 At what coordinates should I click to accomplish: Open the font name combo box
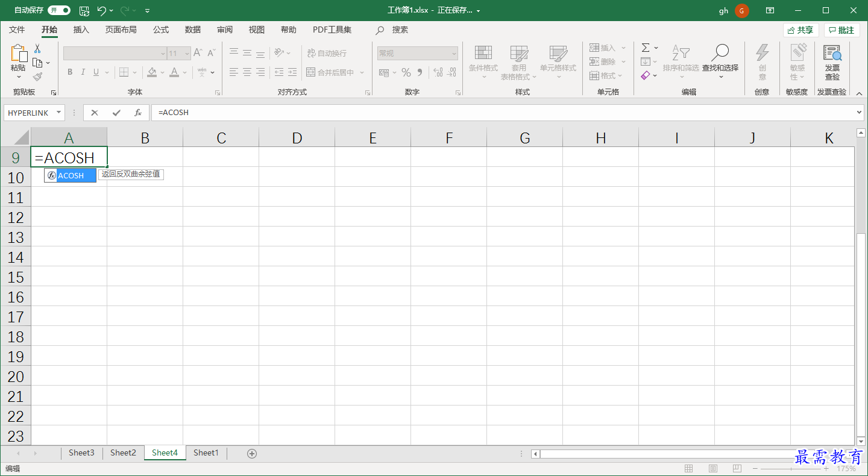115,54
